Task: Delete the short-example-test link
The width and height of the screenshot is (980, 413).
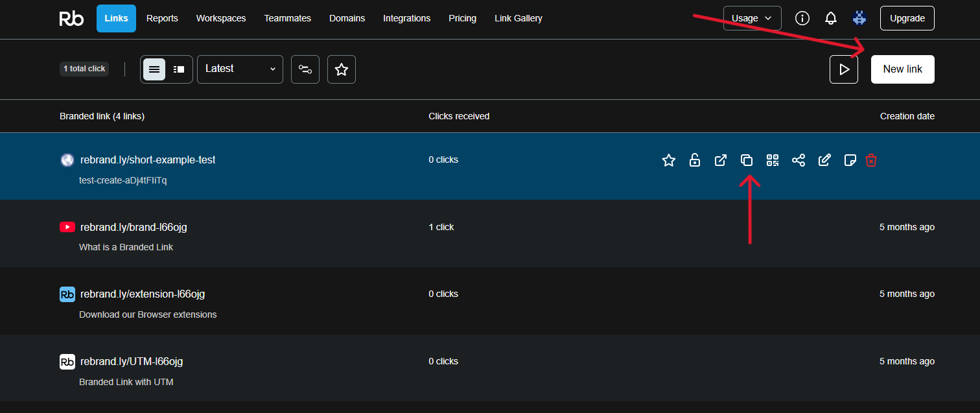Action: (x=871, y=160)
